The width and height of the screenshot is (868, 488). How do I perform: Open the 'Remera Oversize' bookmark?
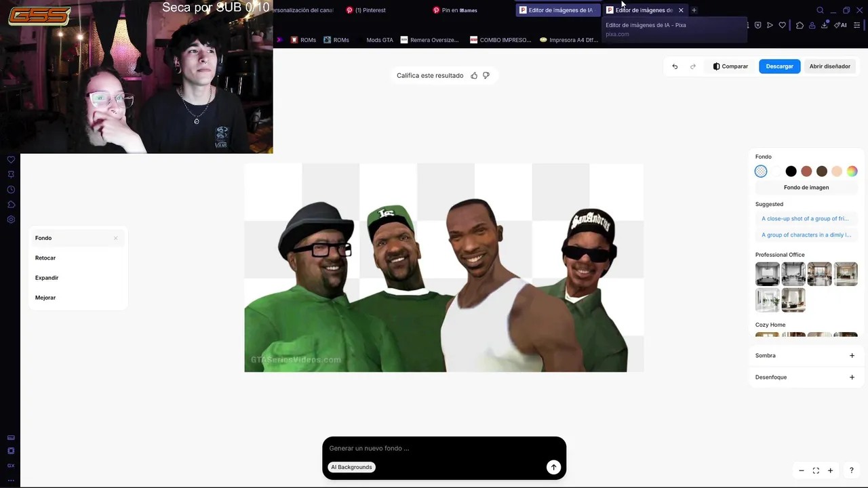pyautogui.click(x=430, y=40)
